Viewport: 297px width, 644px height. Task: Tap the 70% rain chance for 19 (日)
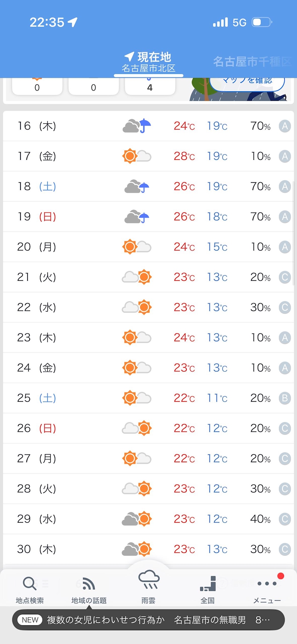click(261, 216)
